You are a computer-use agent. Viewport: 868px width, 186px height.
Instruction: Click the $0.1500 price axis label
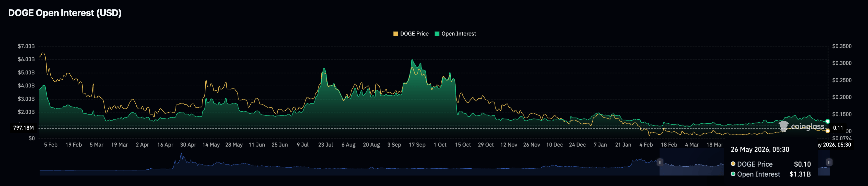click(842, 114)
